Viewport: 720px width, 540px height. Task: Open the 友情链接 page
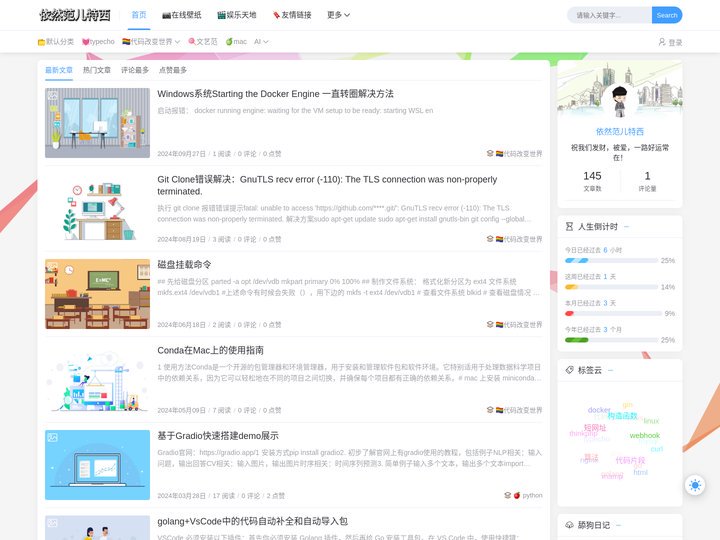(x=292, y=15)
